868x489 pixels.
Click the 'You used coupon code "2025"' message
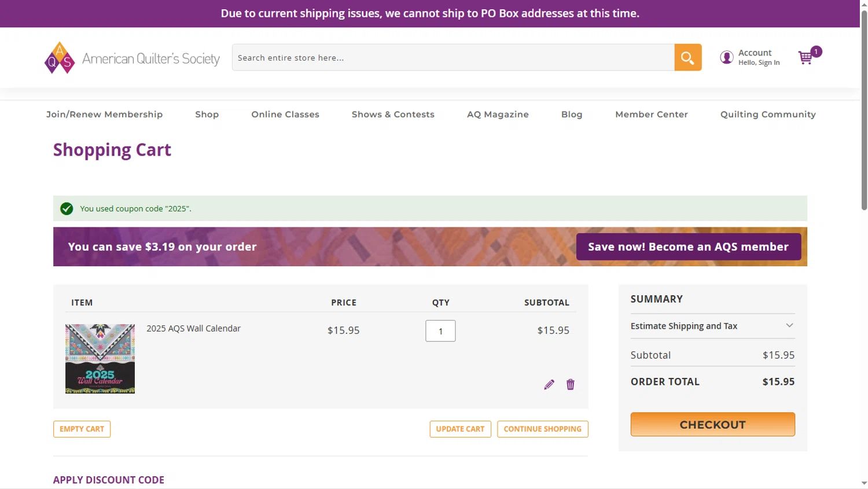pos(135,208)
